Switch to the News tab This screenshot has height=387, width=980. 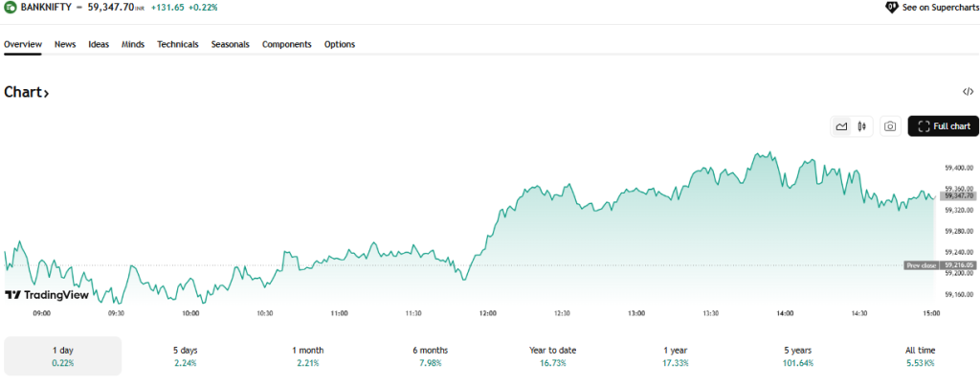pyautogui.click(x=65, y=44)
